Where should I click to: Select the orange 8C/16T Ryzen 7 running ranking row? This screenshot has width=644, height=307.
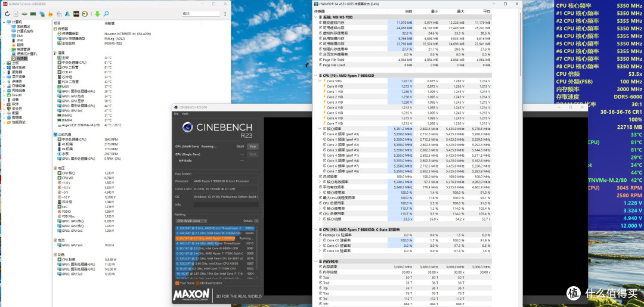coord(215,238)
